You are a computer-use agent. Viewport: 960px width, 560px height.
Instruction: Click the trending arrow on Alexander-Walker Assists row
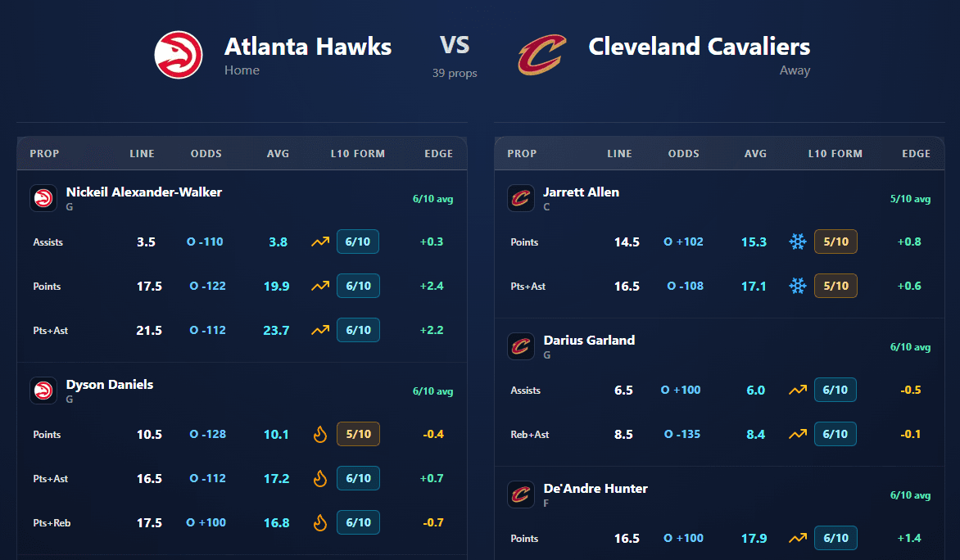[319, 242]
